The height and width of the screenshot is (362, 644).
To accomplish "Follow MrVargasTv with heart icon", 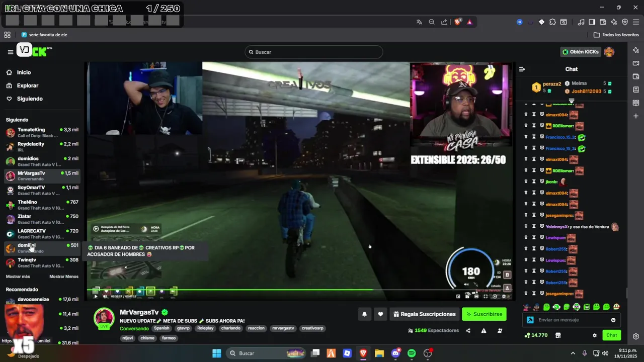I will 380,314.
